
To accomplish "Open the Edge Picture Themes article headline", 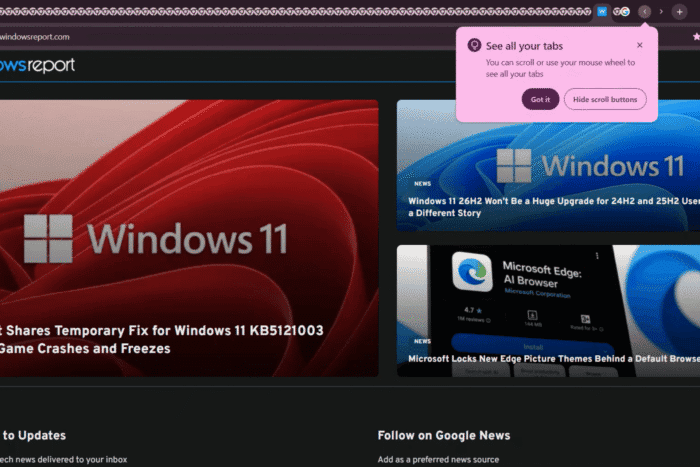I will coord(554,359).
